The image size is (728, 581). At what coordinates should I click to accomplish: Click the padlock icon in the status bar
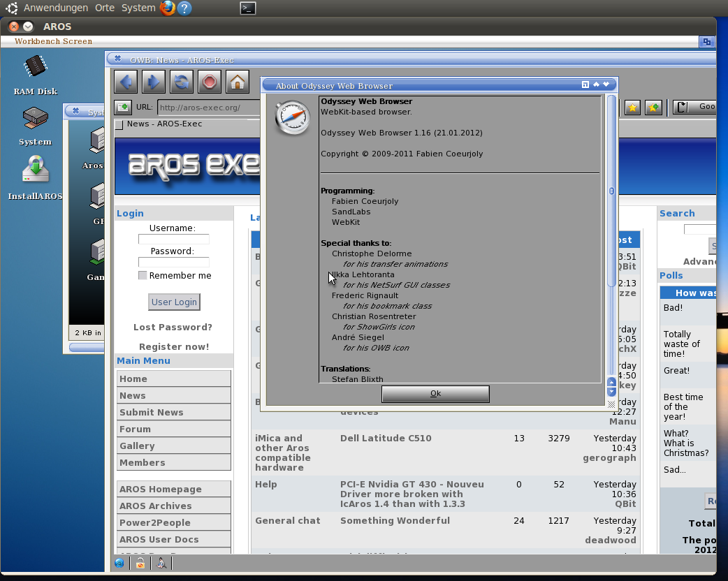point(140,563)
